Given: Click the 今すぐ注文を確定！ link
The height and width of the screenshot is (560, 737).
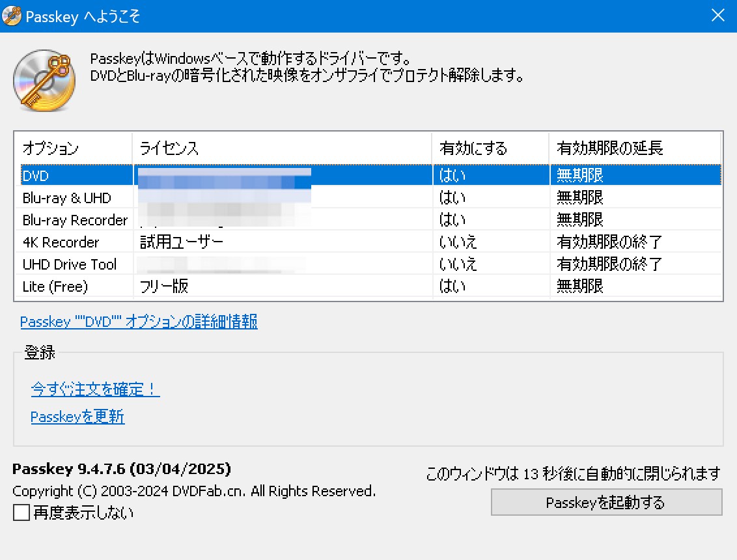Looking at the screenshot, I should pos(96,389).
